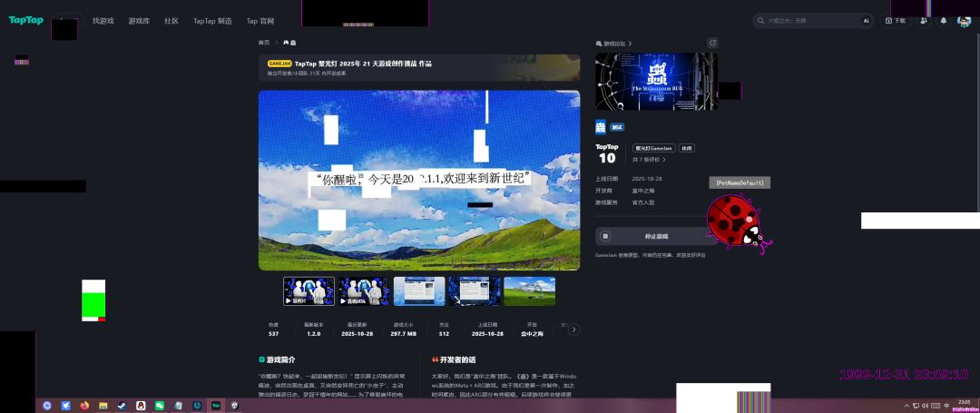Select the green meadow screenshot thumbnail

point(529,291)
